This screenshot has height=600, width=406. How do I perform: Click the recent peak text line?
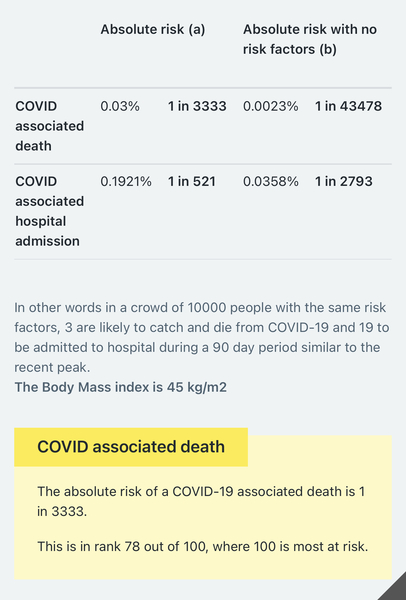click(x=52, y=367)
